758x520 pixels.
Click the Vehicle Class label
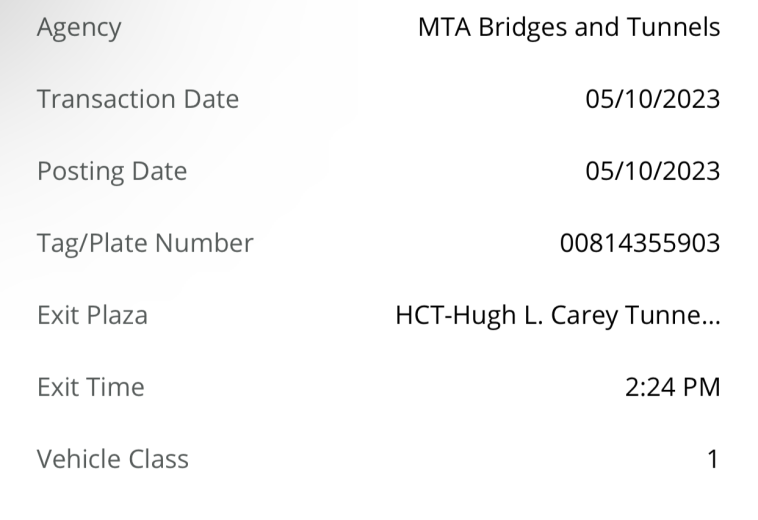[x=113, y=459]
